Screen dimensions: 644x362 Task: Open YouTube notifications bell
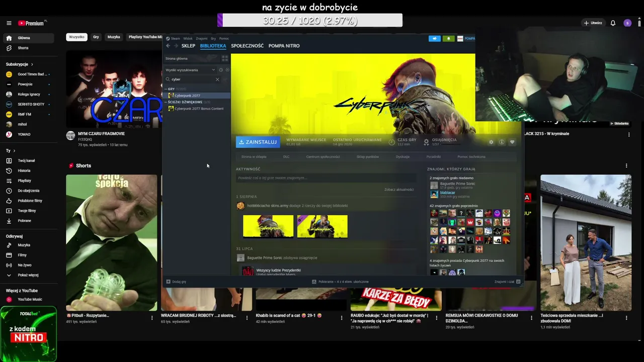pos(613,23)
